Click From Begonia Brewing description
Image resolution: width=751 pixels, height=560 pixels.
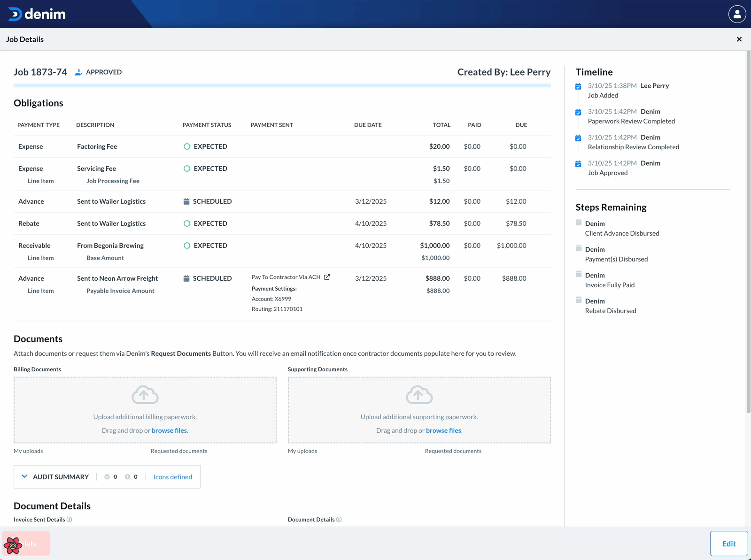click(110, 245)
